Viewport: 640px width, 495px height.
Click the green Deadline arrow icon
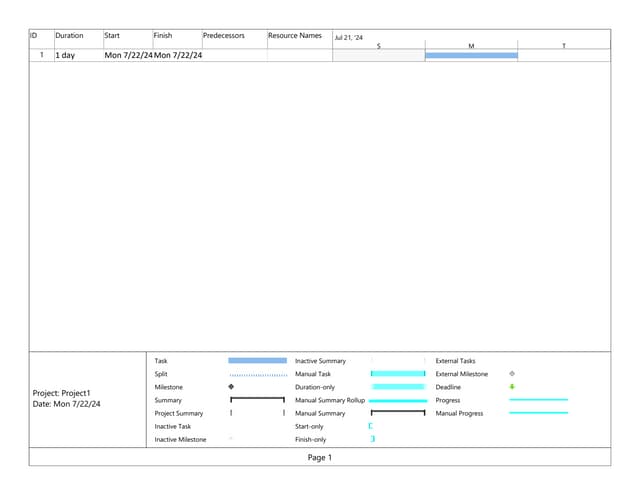(x=512, y=386)
